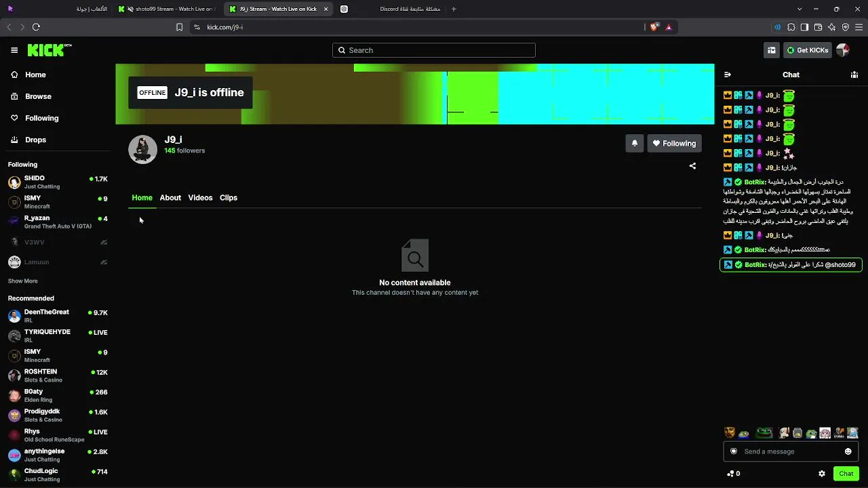
Task: Click the channel points balance icon
Action: click(730, 474)
